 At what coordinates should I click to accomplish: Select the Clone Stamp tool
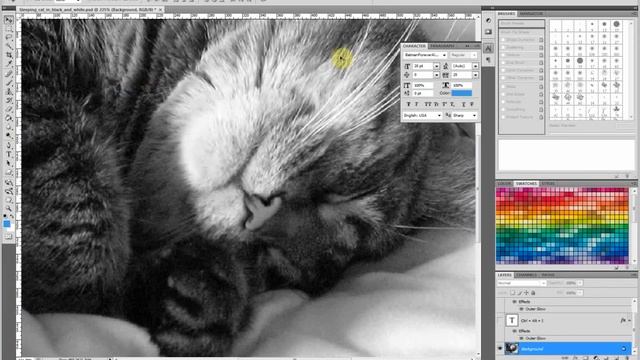click(9, 91)
